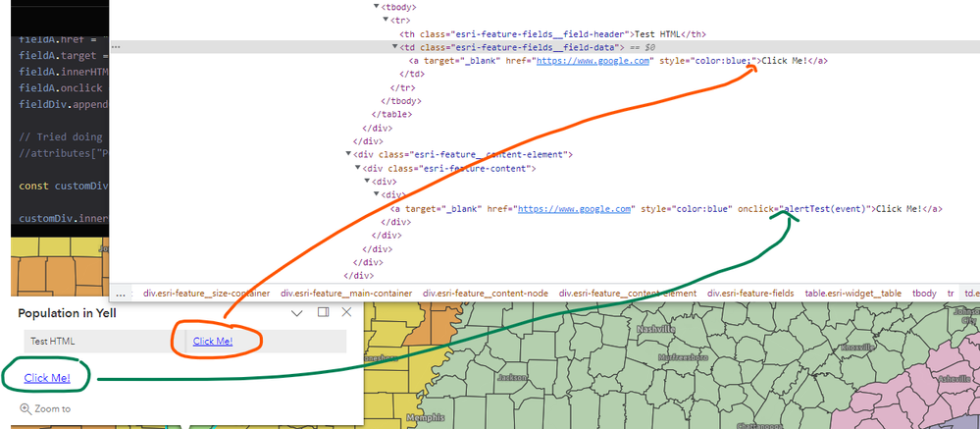Click the fieldA.target code line
Viewport: 980px width, 429px height.
pyautogui.click(x=64, y=55)
